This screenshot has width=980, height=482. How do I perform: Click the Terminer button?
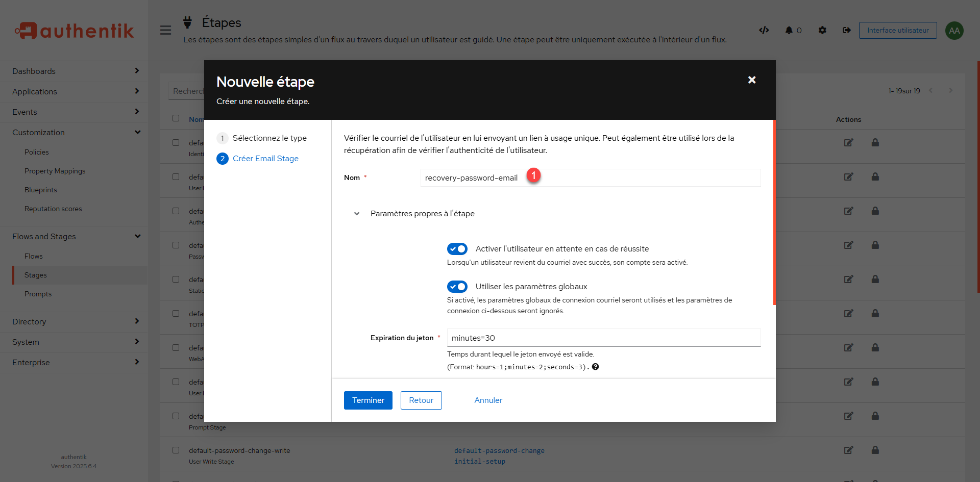[x=368, y=400]
